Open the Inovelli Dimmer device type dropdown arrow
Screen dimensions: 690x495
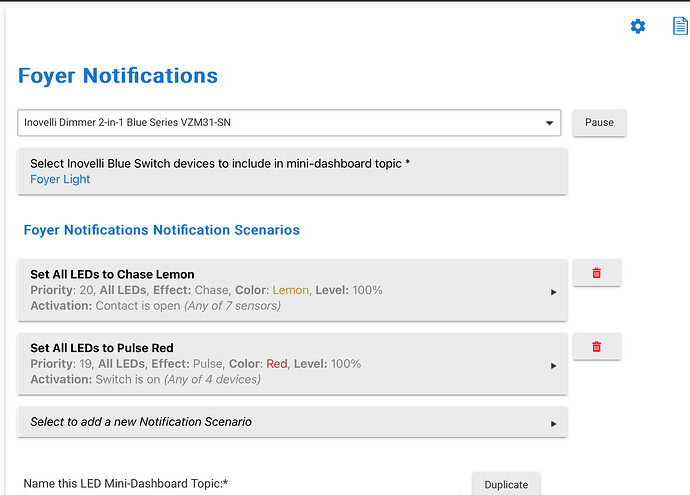549,123
